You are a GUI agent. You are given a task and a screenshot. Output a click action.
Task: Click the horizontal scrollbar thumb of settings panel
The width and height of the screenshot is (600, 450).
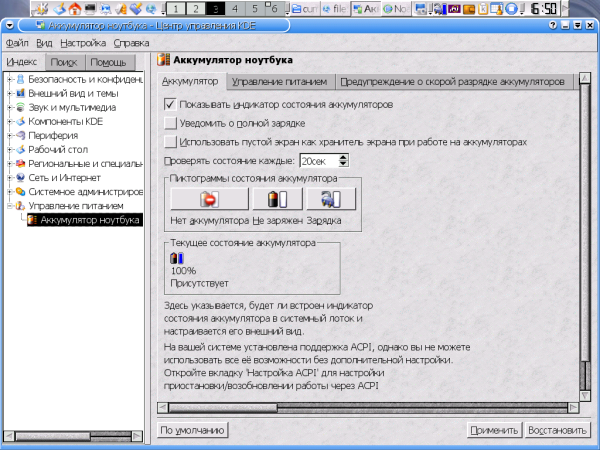click(223, 408)
